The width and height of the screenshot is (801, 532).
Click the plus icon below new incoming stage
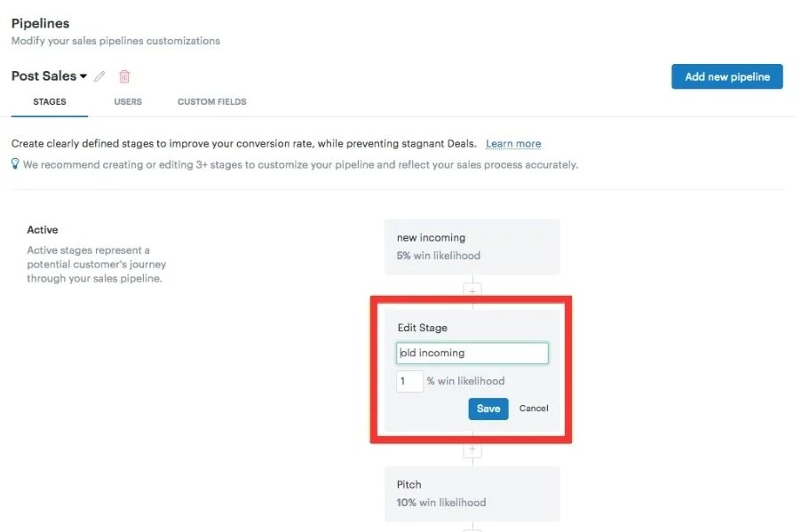pos(472,289)
